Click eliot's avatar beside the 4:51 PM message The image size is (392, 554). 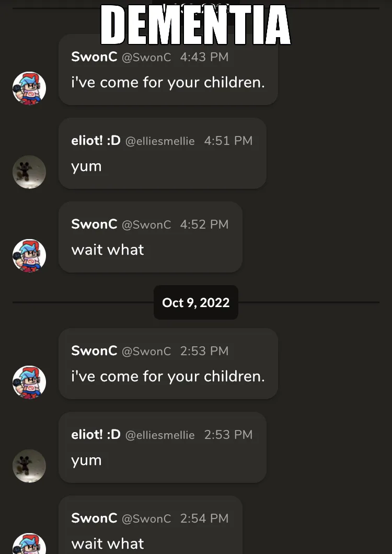coord(29,172)
